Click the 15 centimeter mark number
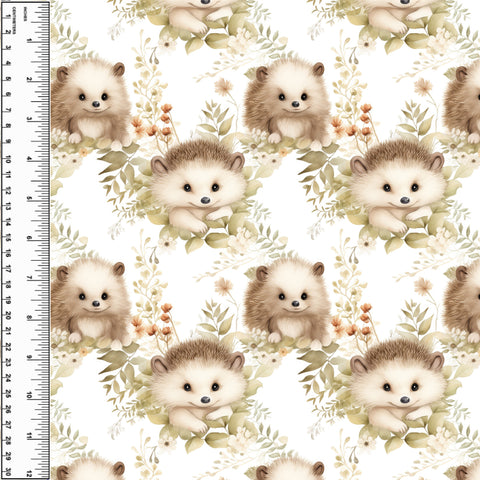Viewport: 480px width, 480px height. [x=8, y=238]
